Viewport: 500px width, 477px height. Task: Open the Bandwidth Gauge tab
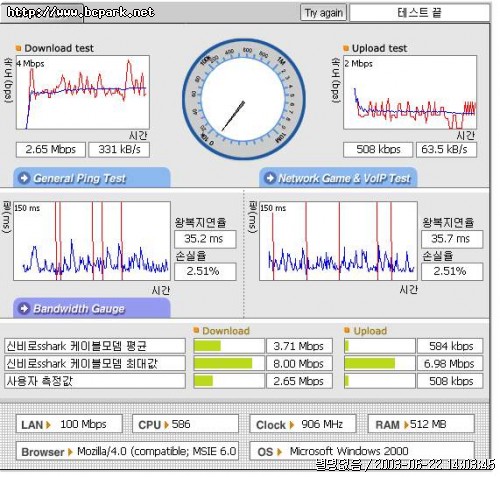coord(92,308)
